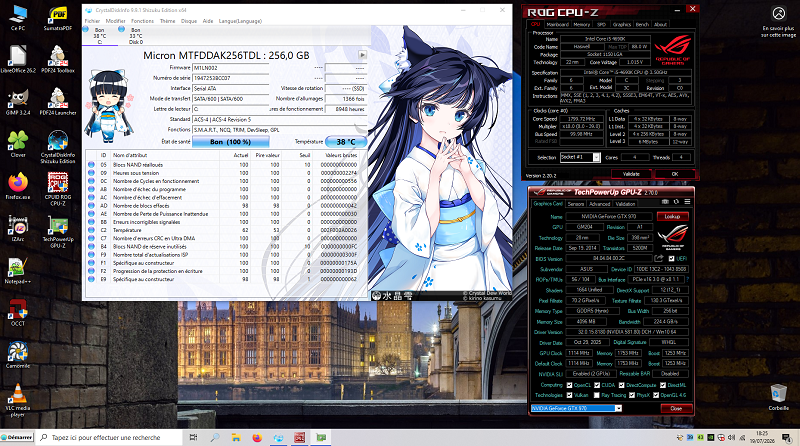Open the Ce PC desktop icon
This screenshot has height=446, width=800.
(x=18, y=17)
